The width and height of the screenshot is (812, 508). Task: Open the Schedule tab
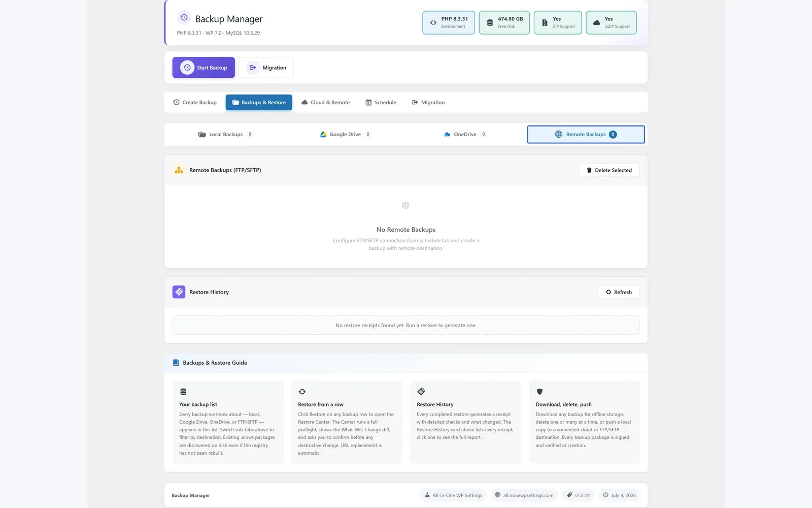381,103
